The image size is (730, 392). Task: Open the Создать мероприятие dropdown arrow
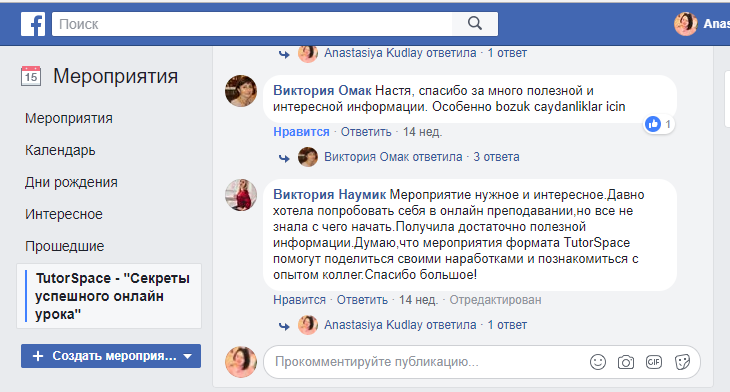(188, 356)
